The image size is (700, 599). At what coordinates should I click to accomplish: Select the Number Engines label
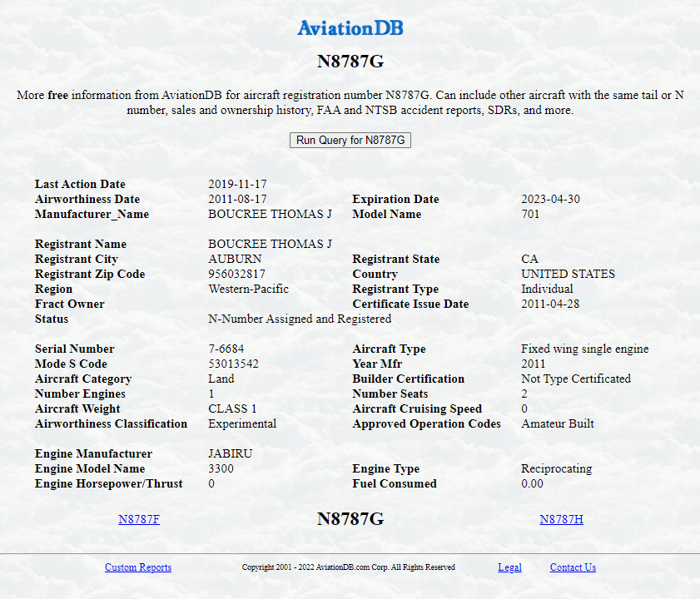tap(80, 394)
